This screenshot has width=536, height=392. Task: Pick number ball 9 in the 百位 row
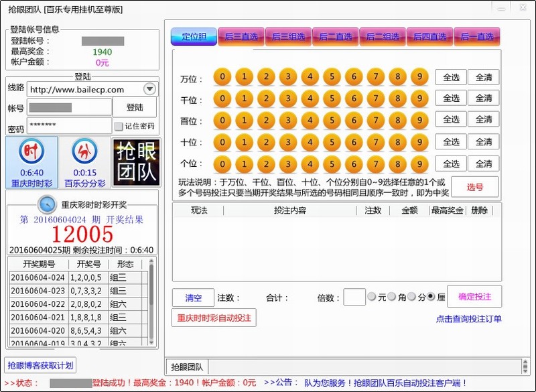pyautogui.click(x=419, y=121)
